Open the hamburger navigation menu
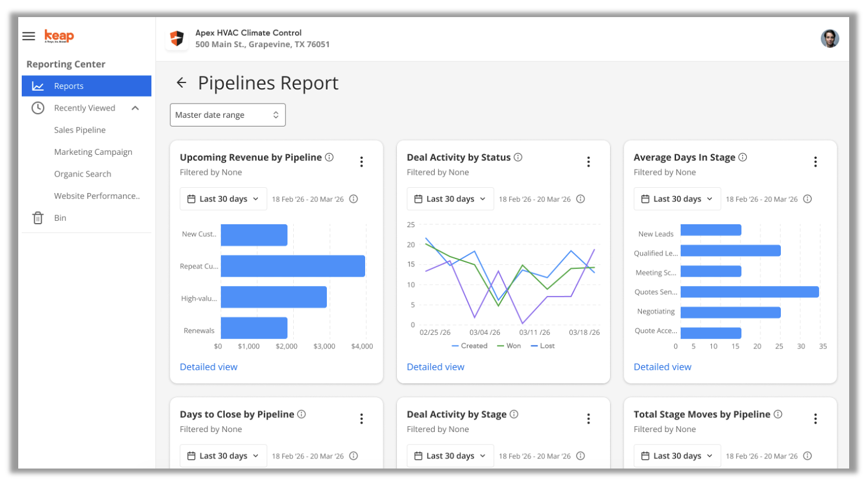 pyautogui.click(x=29, y=36)
